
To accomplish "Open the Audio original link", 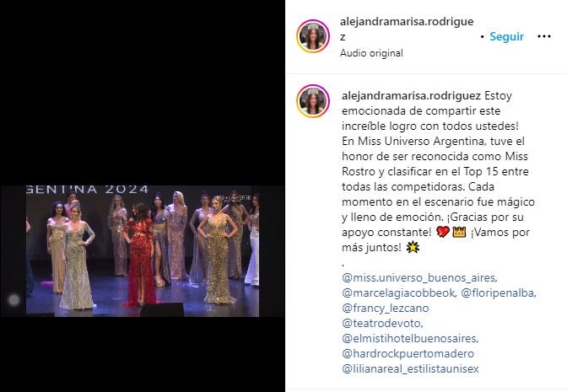I will tap(371, 53).
